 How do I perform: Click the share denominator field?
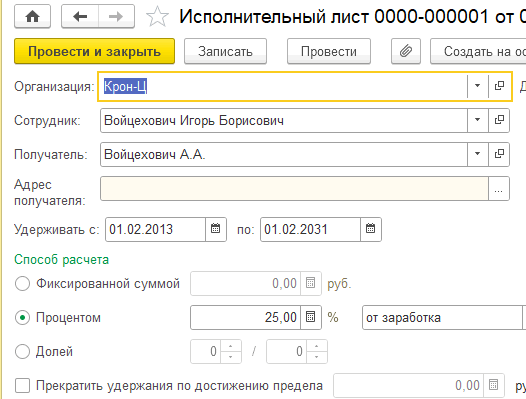pos(286,352)
